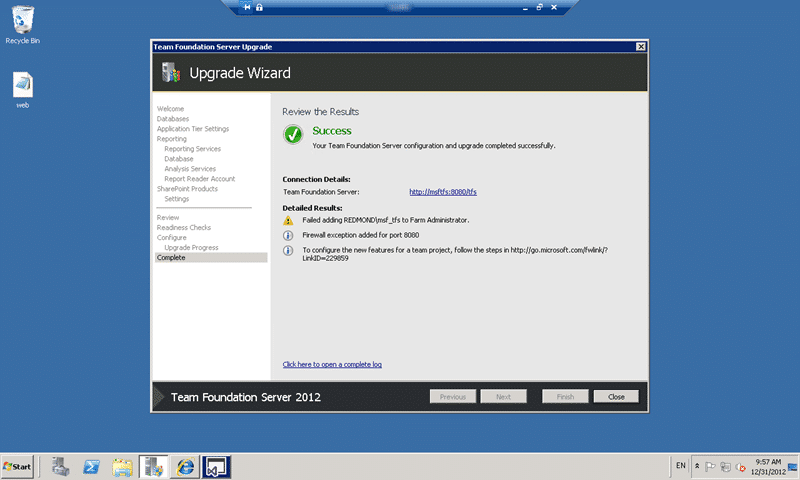The width and height of the screenshot is (800, 480).
Task: Click the green 'Success' heading text
Action: click(332, 131)
